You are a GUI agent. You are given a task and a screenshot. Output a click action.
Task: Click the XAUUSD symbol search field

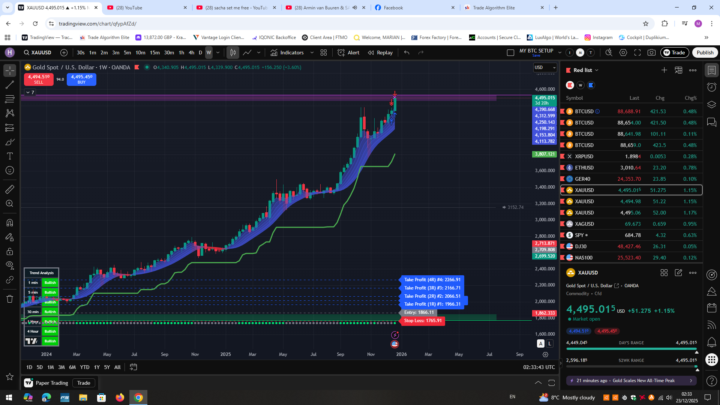pyautogui.click(x=39, y=53)
